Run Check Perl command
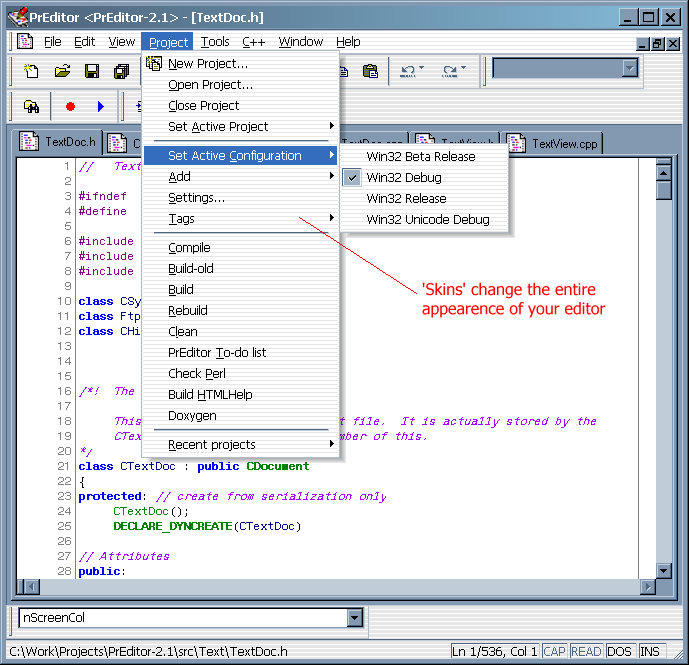Screen dimensions: 689x665 [x=240, y=374]
